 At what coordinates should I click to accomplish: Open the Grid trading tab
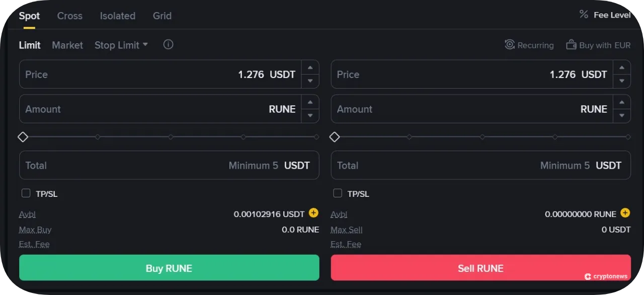coord(162,16)
